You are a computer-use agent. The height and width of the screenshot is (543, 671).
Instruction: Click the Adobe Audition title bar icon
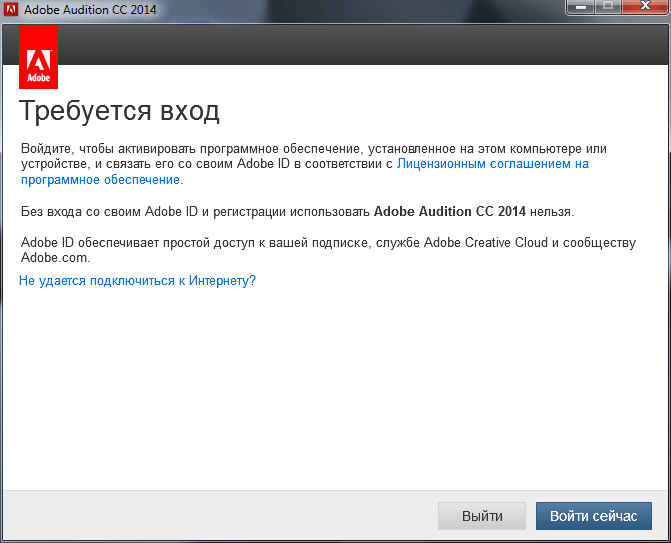coord(10,9)
